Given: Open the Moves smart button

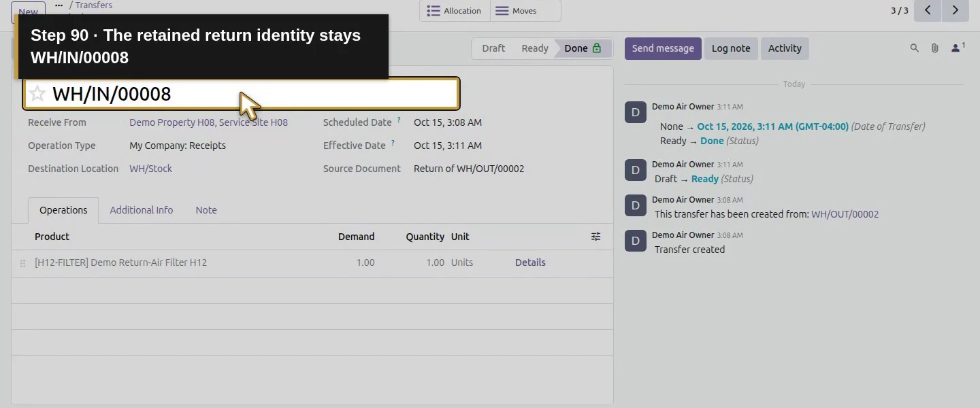Looking at the screenshot, I should 525,11.
